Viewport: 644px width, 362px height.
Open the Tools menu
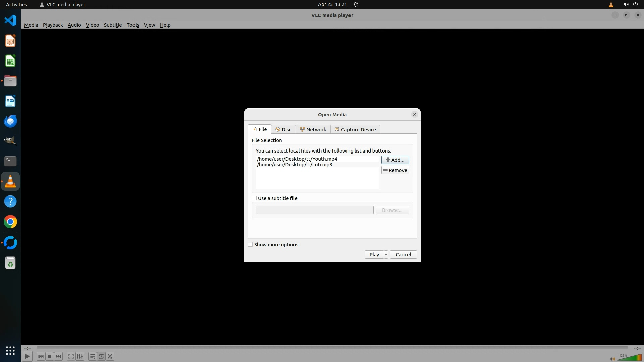[x=132, y=25]
